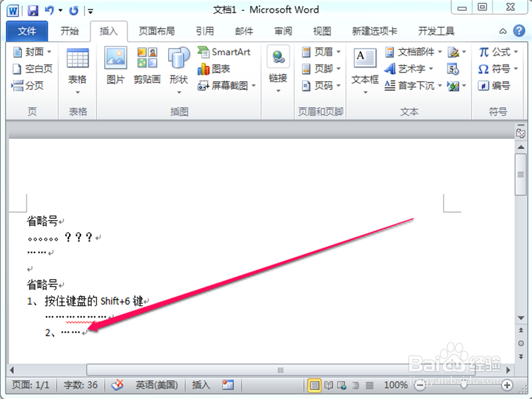Insert an equation with the 公式 icon
532x399 pixels.
tap(499, 52)
